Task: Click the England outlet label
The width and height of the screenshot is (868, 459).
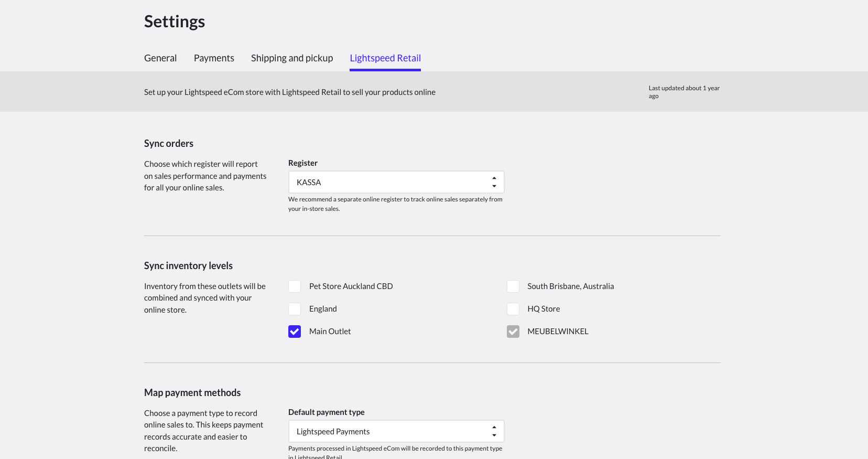Action: [323, 309]
